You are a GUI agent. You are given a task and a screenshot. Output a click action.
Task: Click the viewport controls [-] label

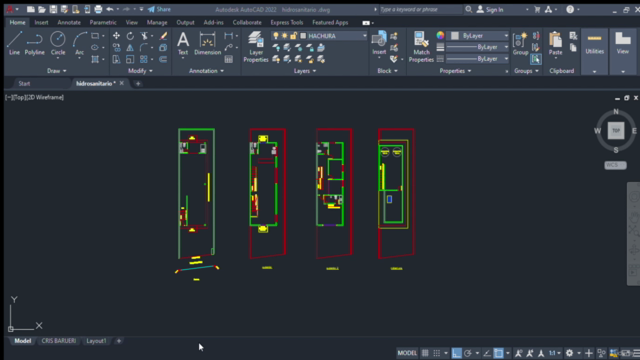pos(9,97)
